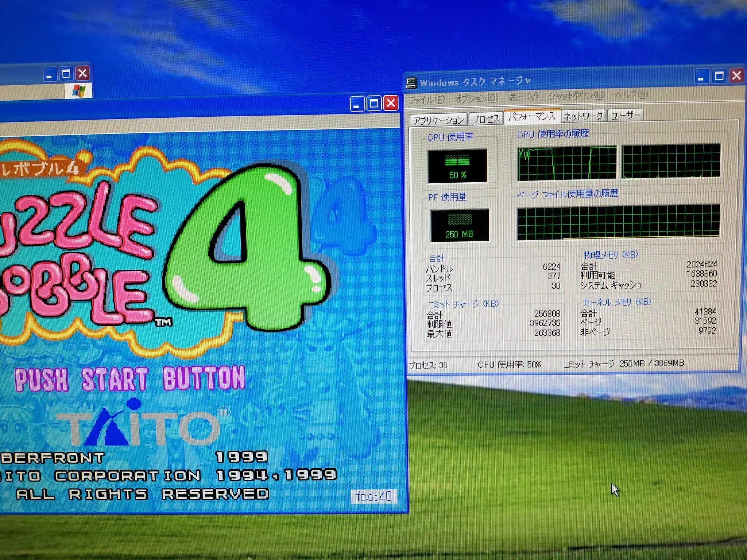The image size is (747, 560).
Task: Open the ヘルプ(H) menu in Task Manager
Action: coord(632,94)
